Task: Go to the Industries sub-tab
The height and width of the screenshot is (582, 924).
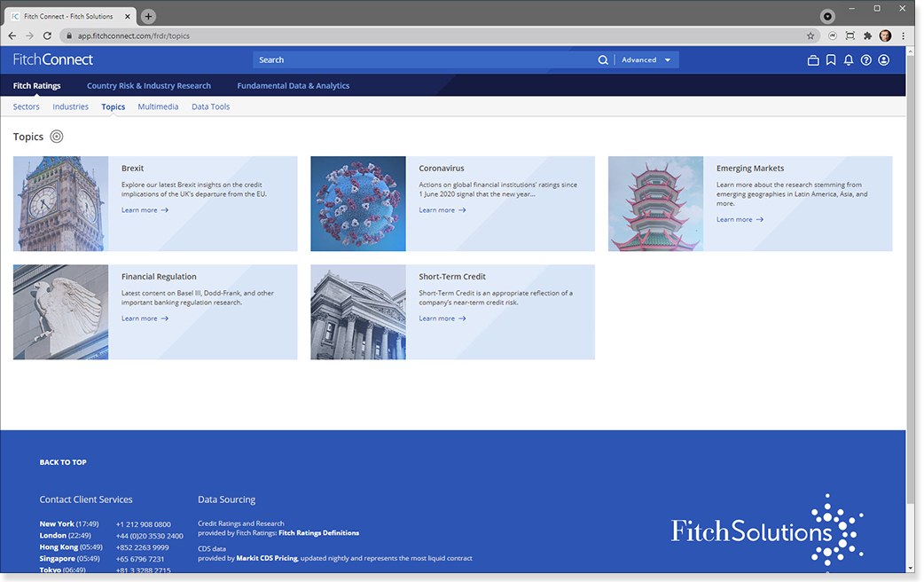Action: click(70, 106)
